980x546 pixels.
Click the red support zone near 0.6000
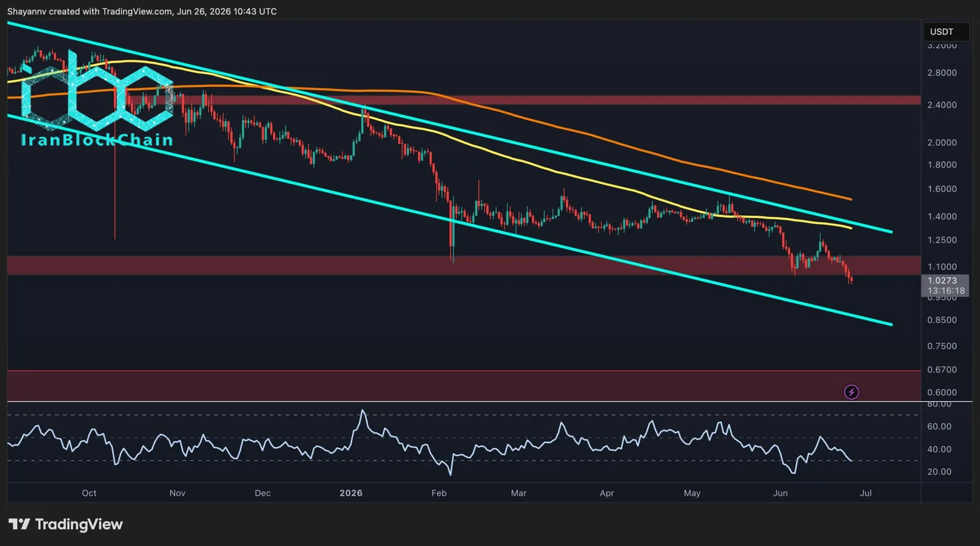coord(464,385)
